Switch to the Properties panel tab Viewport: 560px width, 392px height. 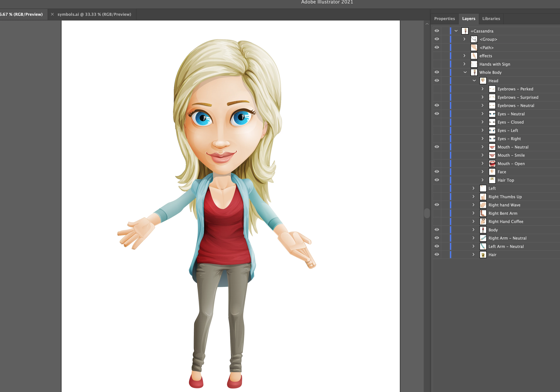coord(444,19)
